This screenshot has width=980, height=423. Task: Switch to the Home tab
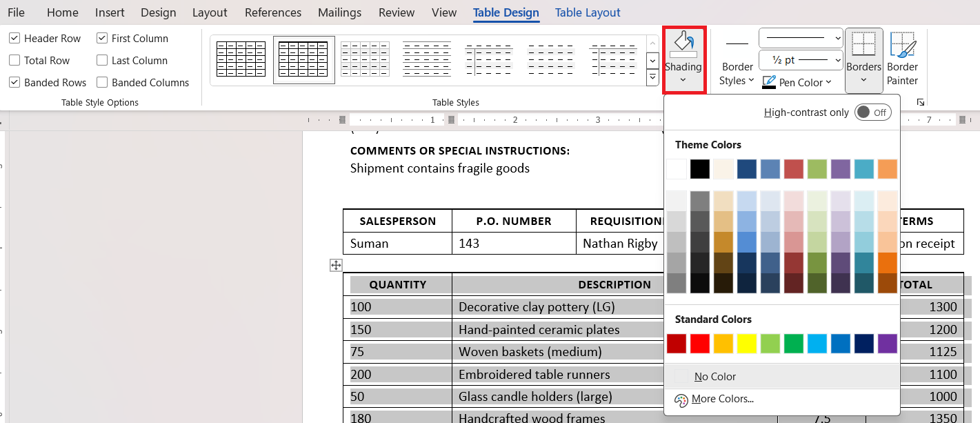pyautogui.click(x=63, y=12)
